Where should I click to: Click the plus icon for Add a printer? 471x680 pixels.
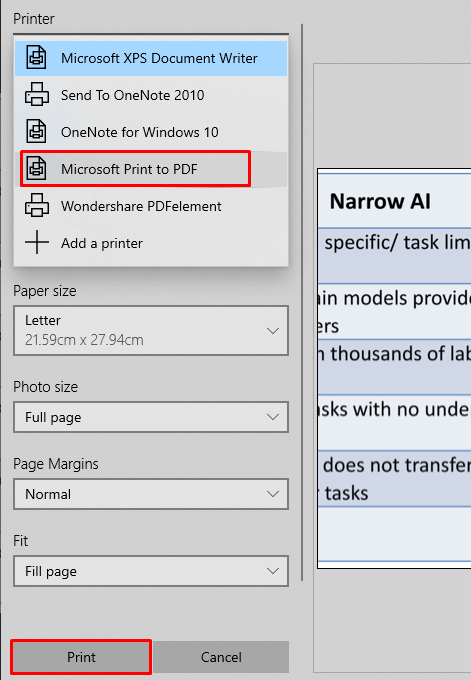tap(37, 242)
